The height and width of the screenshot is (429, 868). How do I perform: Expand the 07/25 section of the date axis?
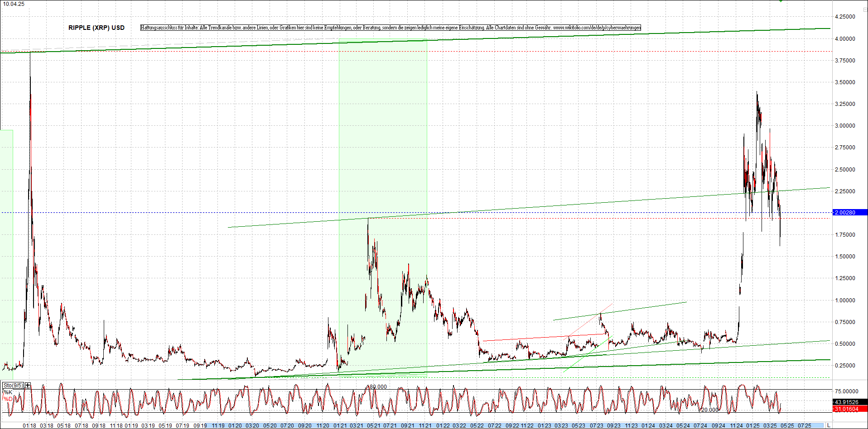click(x=805, y=426)
